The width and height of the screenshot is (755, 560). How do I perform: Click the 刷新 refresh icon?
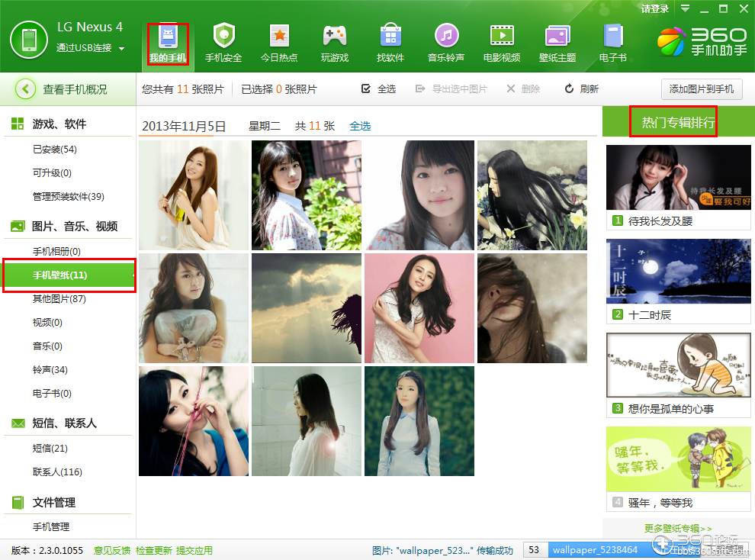[x=569, y=89]
